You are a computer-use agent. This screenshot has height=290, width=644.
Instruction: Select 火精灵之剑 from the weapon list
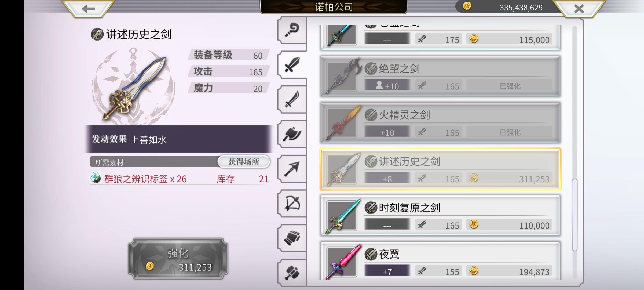click(440, 123)
